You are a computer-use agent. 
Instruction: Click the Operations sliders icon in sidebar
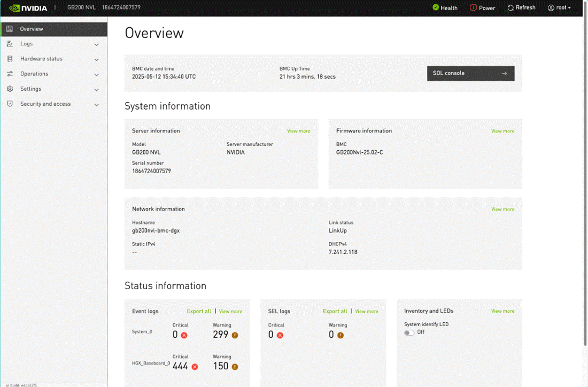pyautogui.click(x=10, y=74)
